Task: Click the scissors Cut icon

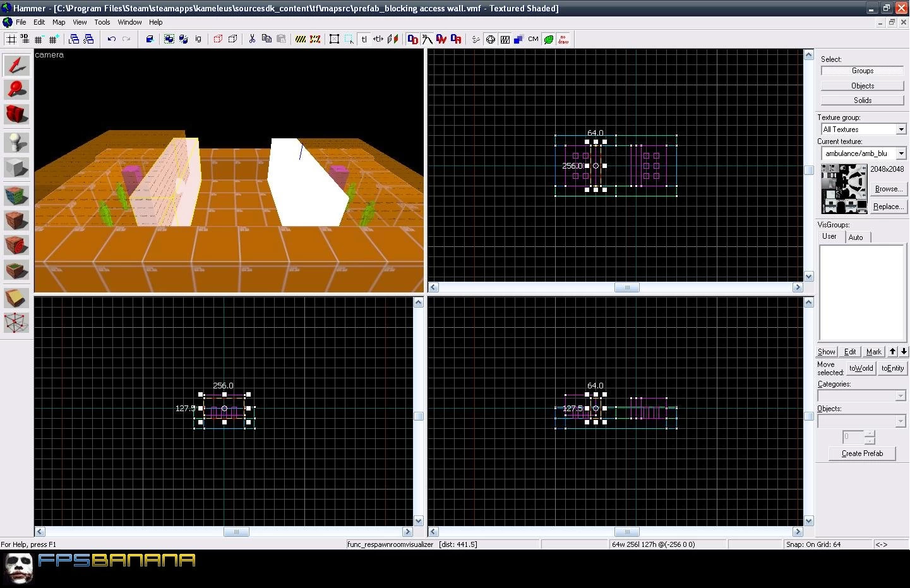Action: [x=252, y=39]
